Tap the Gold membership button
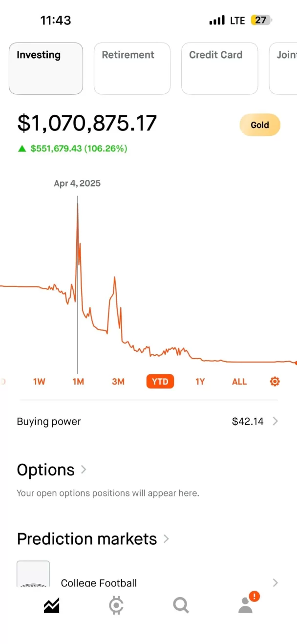 (x=260, y=125)
